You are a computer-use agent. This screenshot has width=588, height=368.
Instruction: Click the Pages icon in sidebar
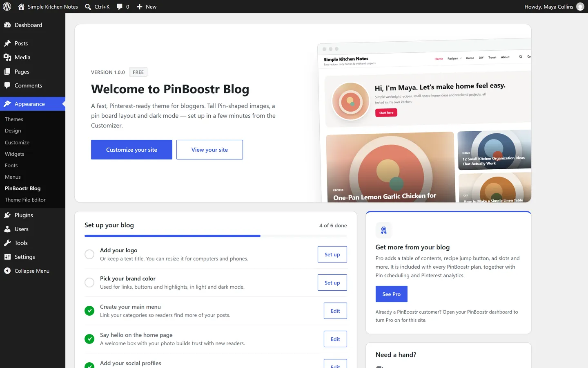(7, 72)
